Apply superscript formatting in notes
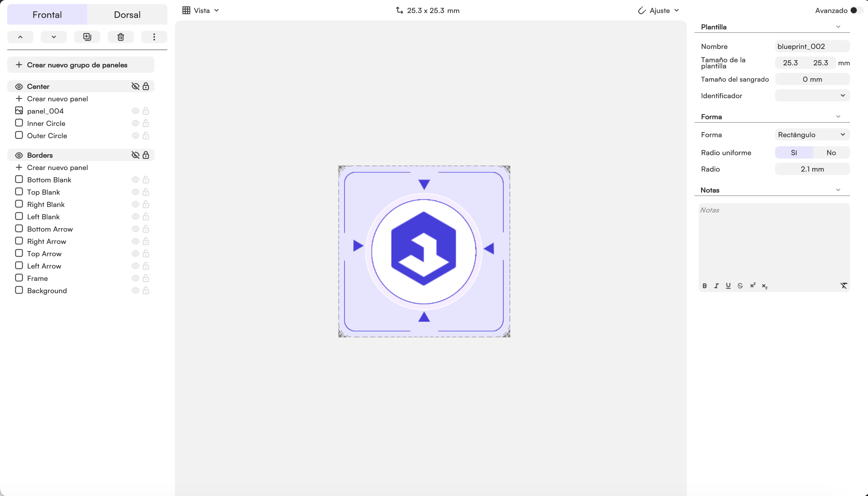Screen dimensions: 868x496 click(x=753, y=285)
